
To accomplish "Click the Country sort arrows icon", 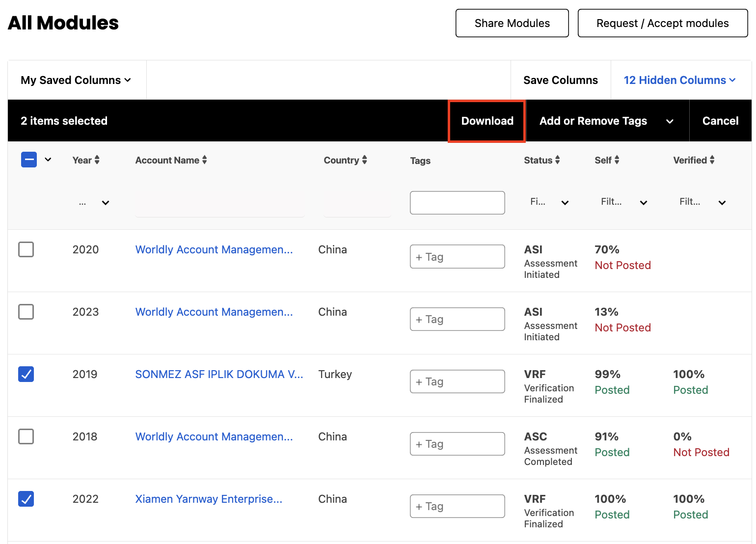I will [364, 160].
